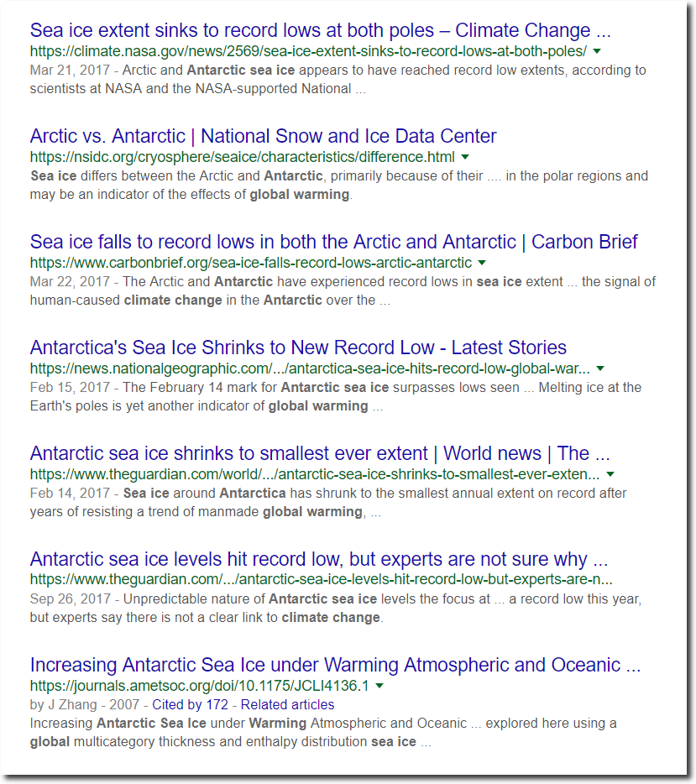Viewport: 696px width, 784px height.
Task: Expand dropdown arrow beside carbonbrief.org URL
Action: click(482, 263)
